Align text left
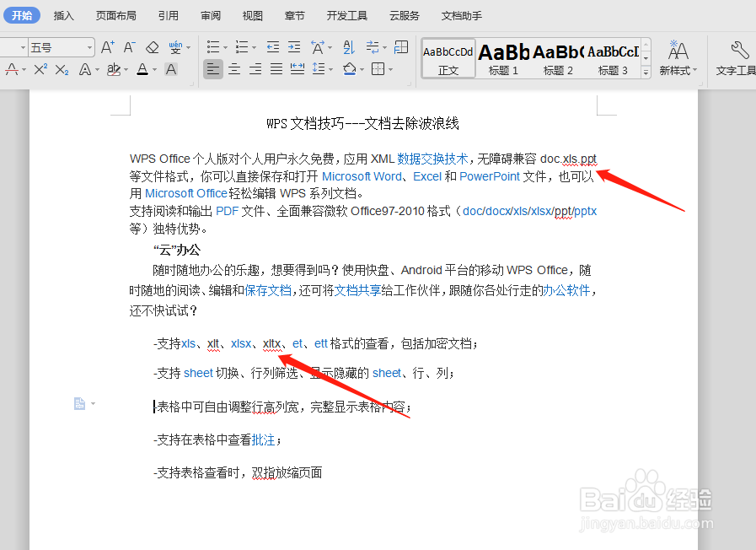Viewport: 756px width, 550px height. [213, 69]
